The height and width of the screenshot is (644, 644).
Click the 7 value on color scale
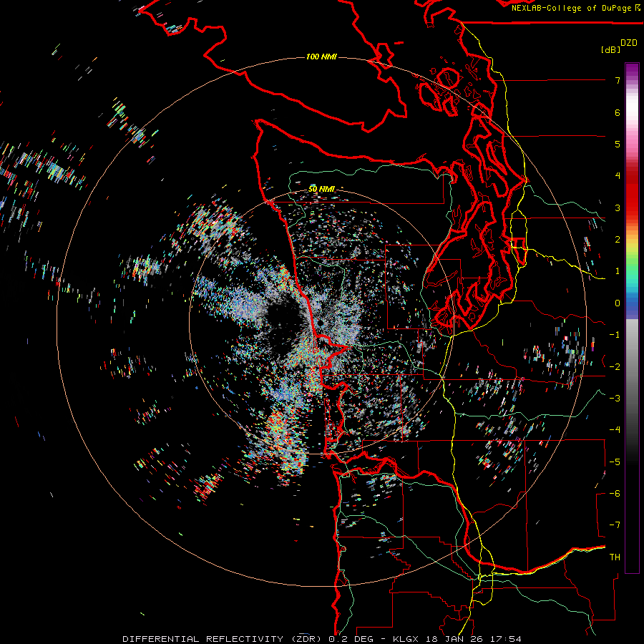point(618,80)
